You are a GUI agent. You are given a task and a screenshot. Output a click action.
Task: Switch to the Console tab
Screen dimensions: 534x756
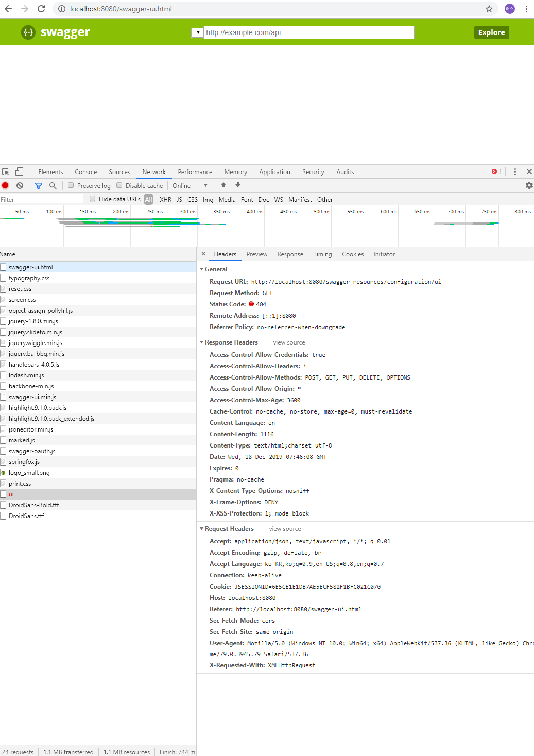(x=86, y=172)
